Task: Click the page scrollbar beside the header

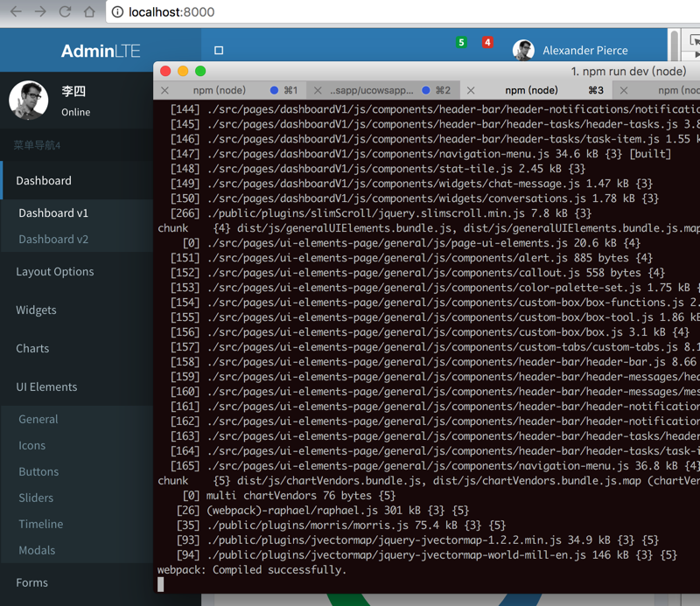Action: tap(675, 45)
